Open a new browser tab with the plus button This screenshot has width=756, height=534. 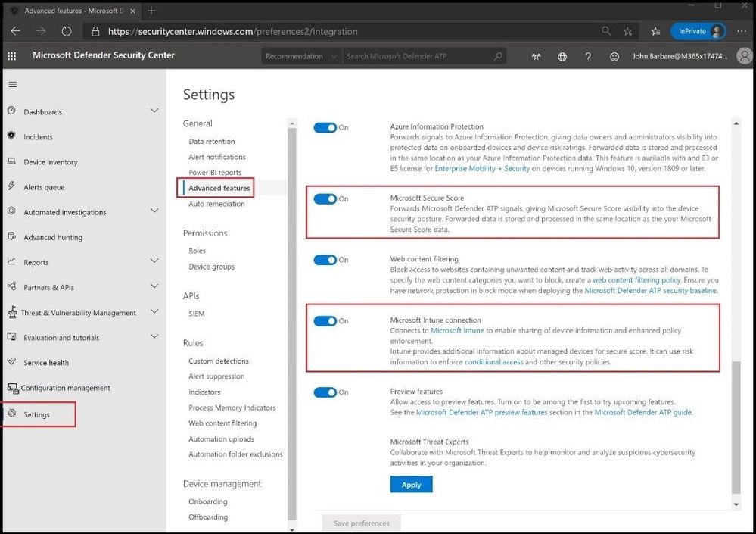(151, 10)
